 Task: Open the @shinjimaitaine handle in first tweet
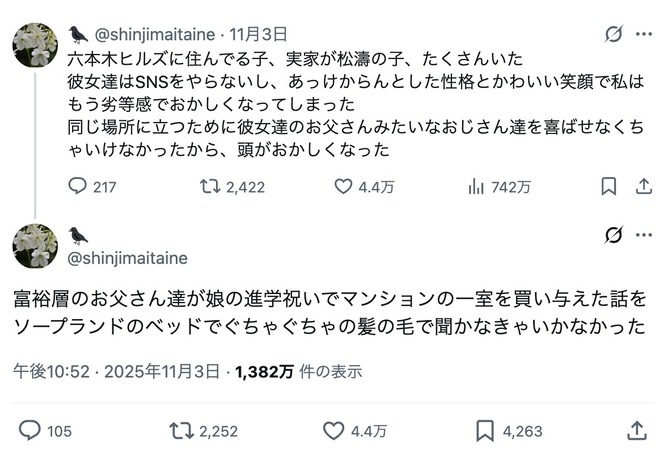click(155, 35)
